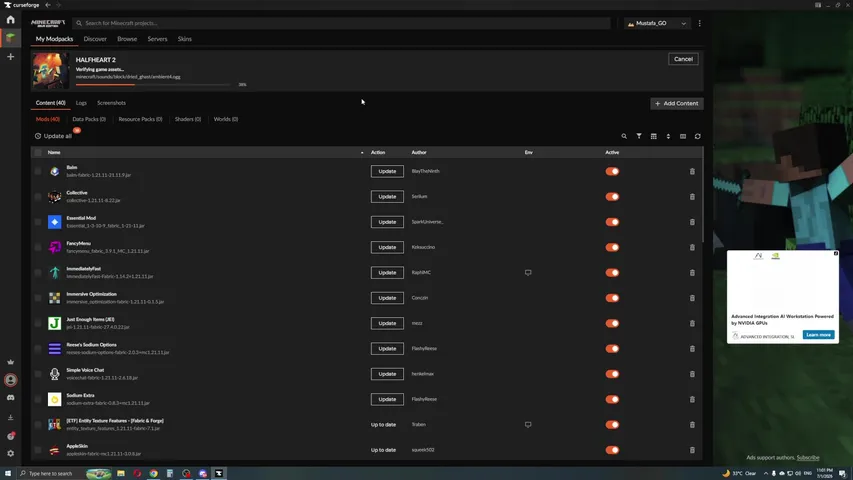The width and height of the screenshot is (853, 480).
Task: Click the mod list vertical scrollbar
Action: click(x=703, y=196)
